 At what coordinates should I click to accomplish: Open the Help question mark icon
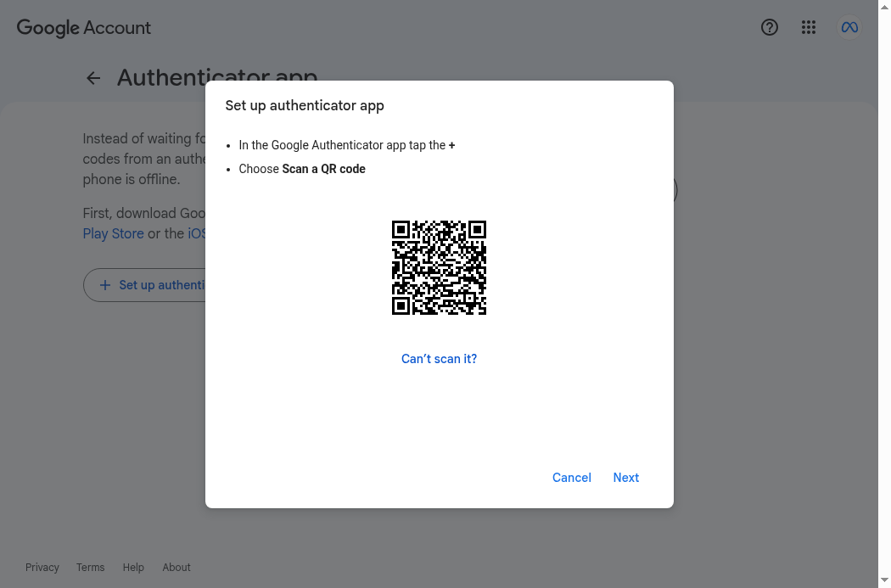(x=770, y=27)
